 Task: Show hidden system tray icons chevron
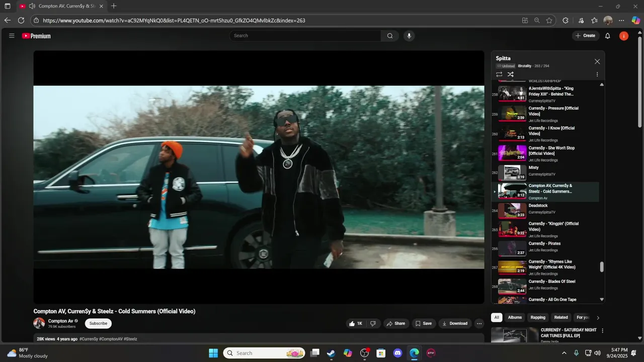564,353
